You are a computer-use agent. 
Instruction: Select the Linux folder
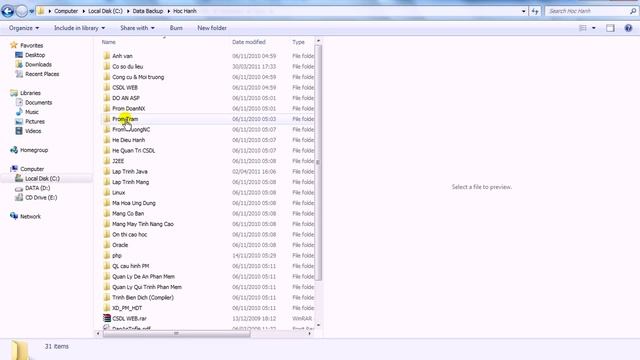click(118, 193)
